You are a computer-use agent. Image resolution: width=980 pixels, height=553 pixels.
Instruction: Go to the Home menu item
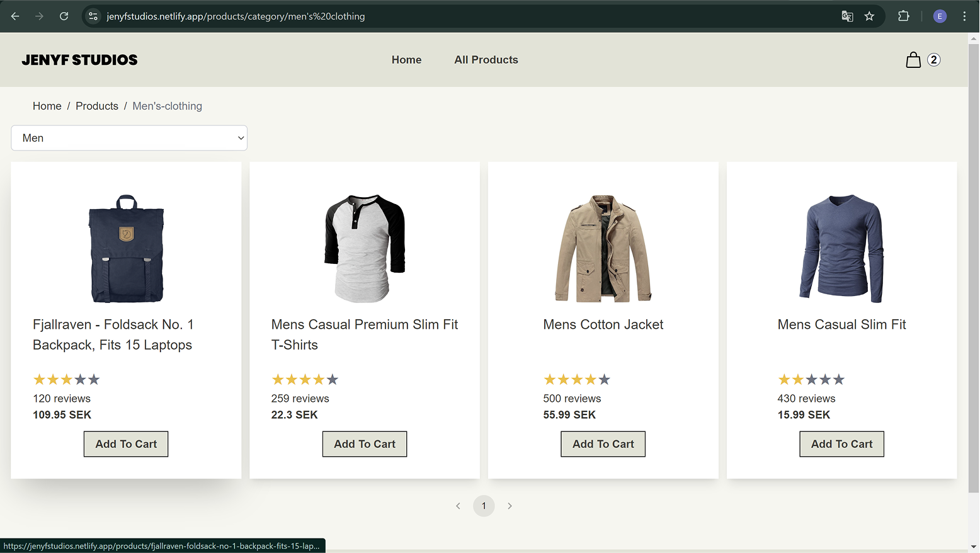tap(406, 59)
